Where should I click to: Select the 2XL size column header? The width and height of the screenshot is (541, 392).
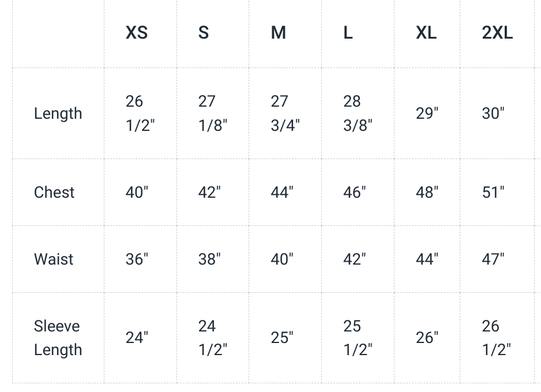point(497,33)
